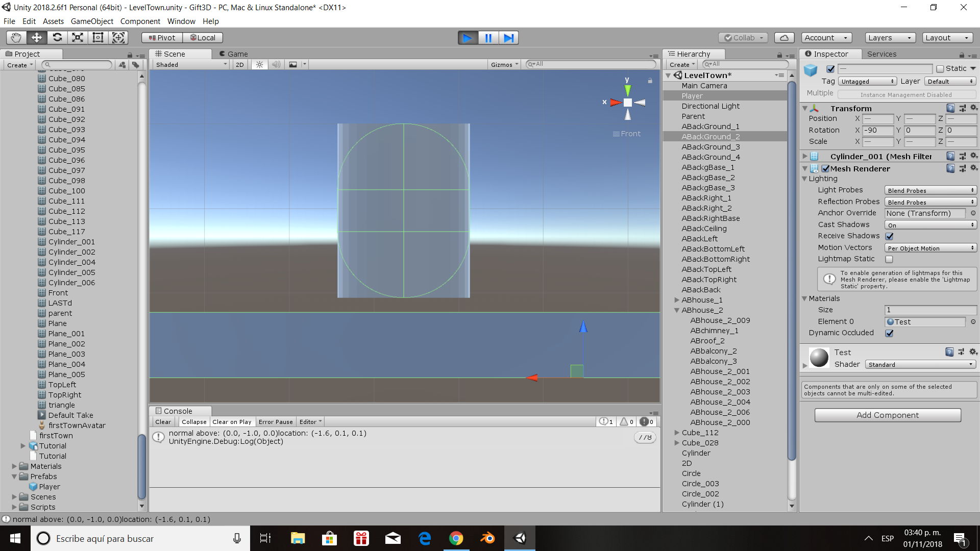The image size is (980, 551).
Task: Toggle console Error Pause
Action: [276, 422]
